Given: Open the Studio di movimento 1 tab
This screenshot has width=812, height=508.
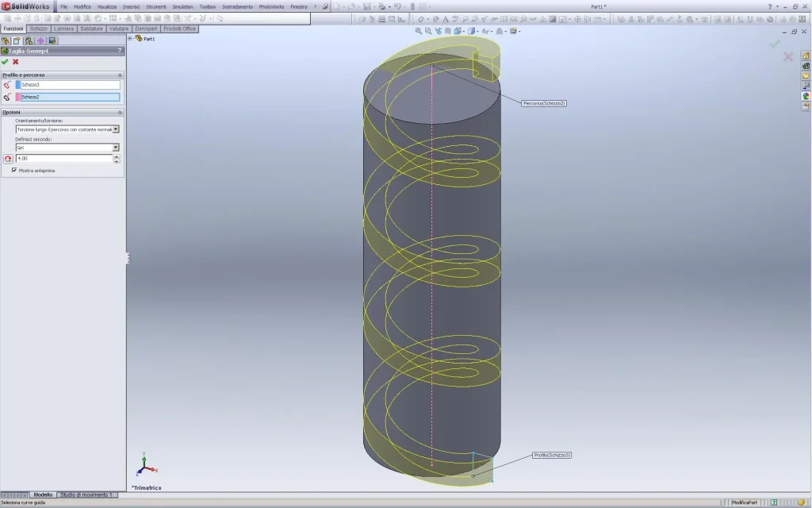Looking at the screenshot, I should click(x=86, y=495).
